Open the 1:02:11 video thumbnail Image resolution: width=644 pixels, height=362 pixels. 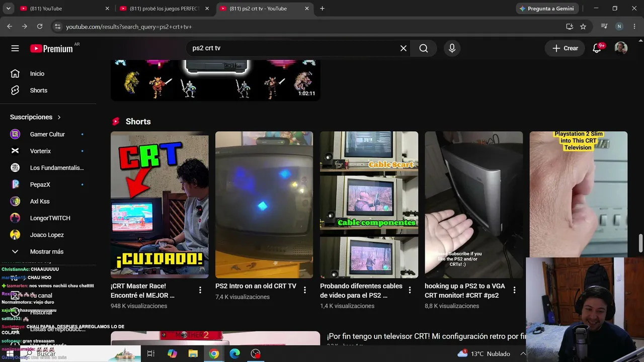coord(215,80)
